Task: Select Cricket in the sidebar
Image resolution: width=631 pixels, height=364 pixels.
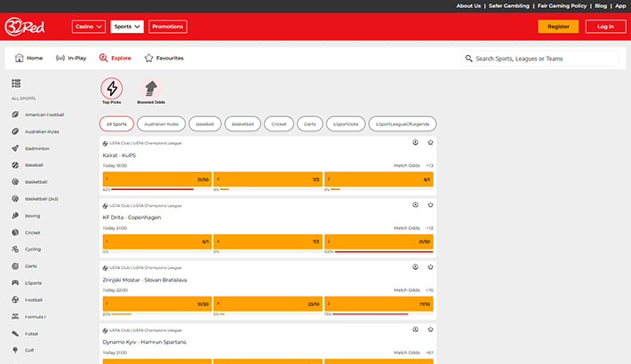Action: [26, 233]
